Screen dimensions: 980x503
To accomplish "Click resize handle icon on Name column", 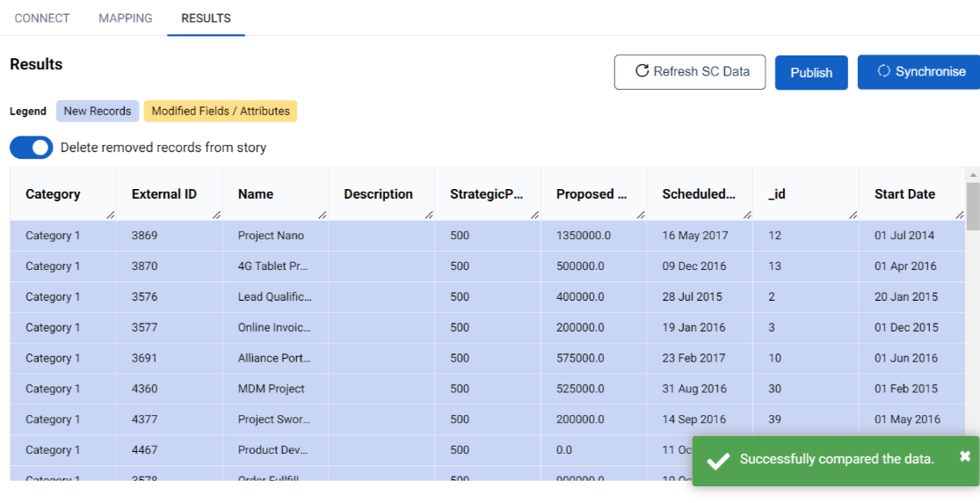I will click(x=323, y=215).
